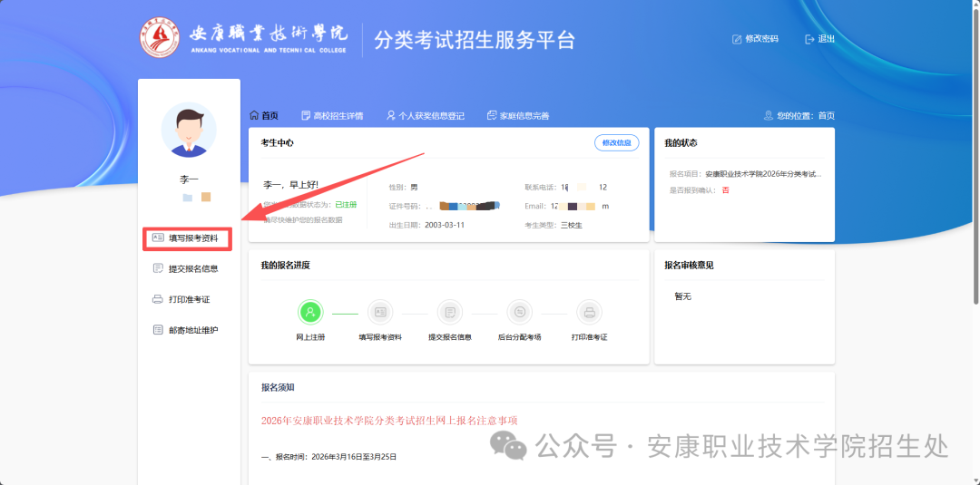
Task: Select 打印准考证 from the sidebar
Action: click(x=188, y=299)
